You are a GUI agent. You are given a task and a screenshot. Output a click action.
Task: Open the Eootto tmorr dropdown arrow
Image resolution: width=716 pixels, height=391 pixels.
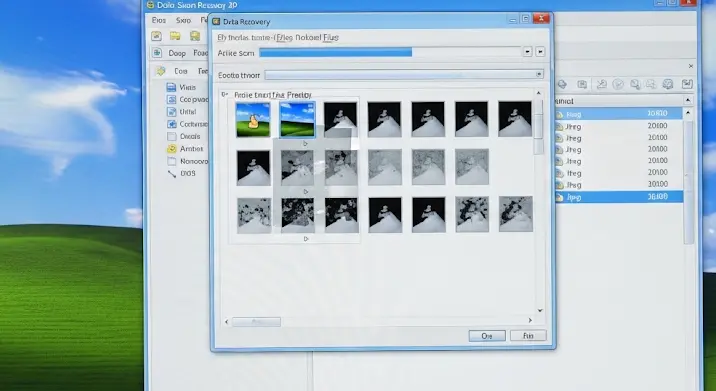coord(539,74)
